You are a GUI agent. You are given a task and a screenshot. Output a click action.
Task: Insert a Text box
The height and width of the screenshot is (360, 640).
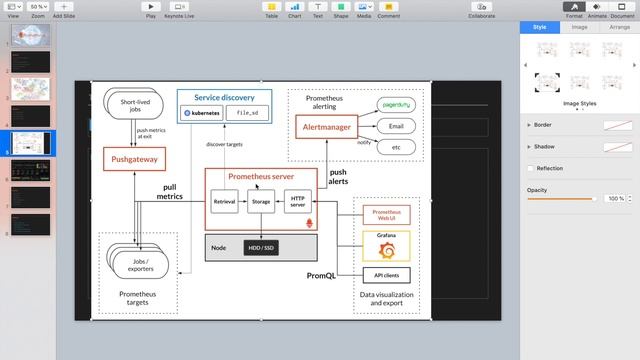click(318, 7)
